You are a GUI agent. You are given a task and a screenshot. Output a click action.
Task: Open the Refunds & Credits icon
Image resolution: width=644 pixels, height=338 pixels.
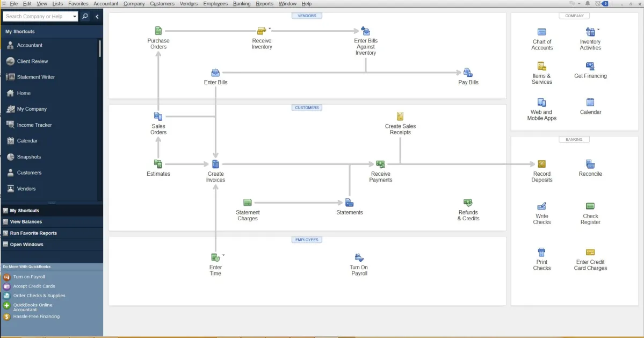468,202
